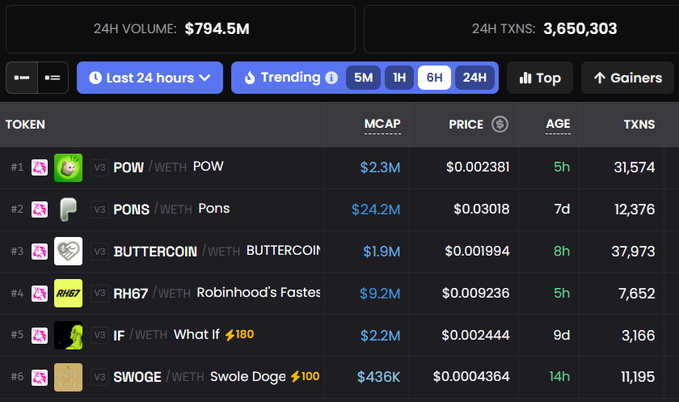Click the 24H VOLUME $794.5M panel
The width and height of the screenshot is (679, 402).
coord(181,29)
